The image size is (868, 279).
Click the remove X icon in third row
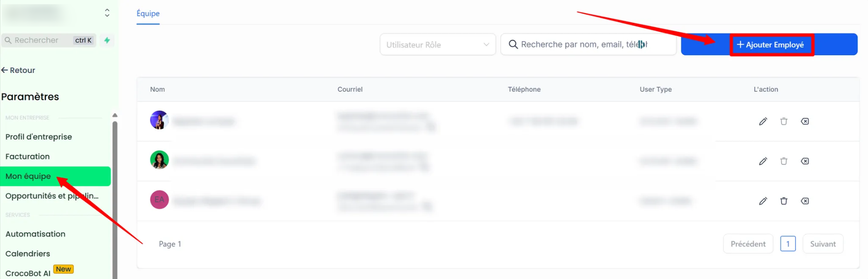(x=804, y=201)
